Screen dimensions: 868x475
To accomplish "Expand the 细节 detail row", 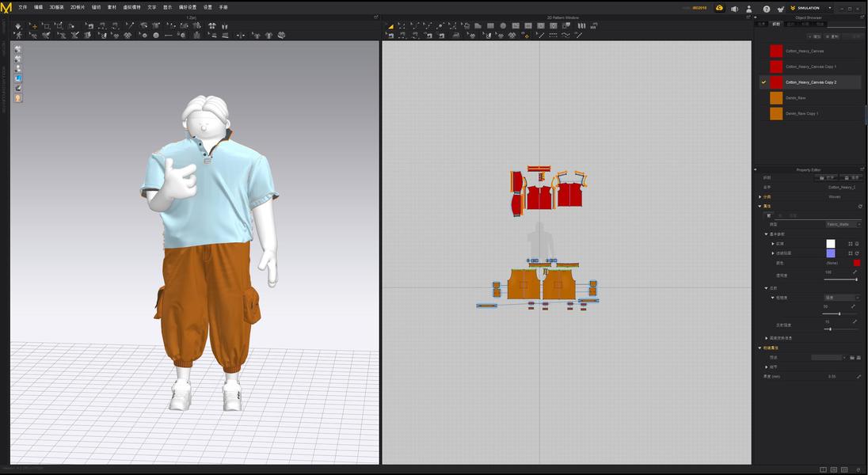I will [766, 367].
